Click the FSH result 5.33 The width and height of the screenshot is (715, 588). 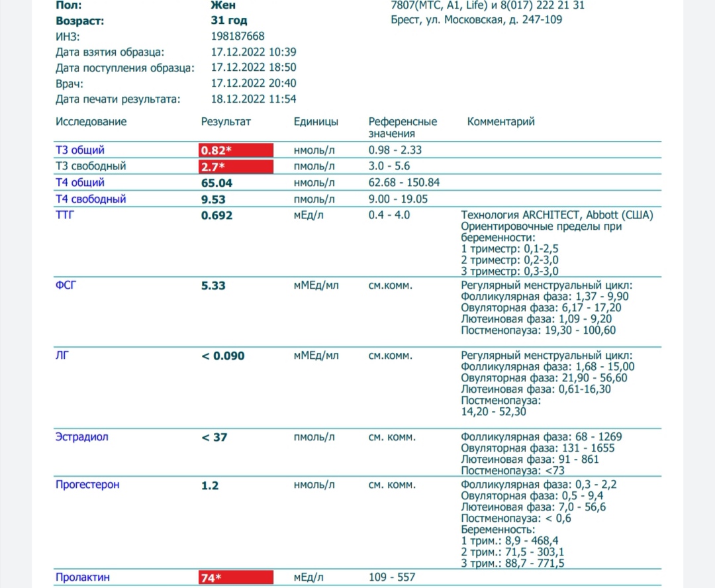[213, 285]
